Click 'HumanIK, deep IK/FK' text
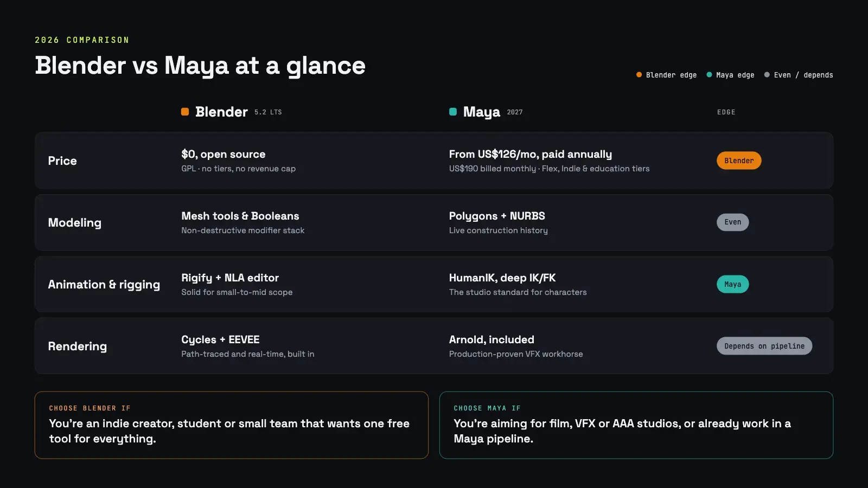868x488 pixels. pyautogui.click(x=502, y=278)
